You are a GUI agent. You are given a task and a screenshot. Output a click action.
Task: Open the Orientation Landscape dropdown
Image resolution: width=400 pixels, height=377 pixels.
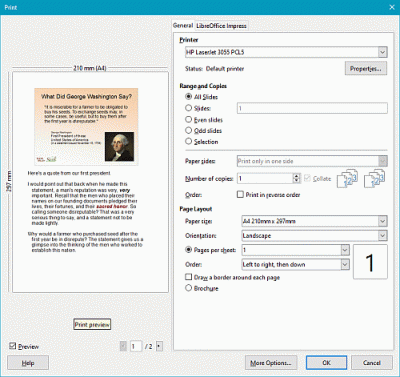(314, 236)
